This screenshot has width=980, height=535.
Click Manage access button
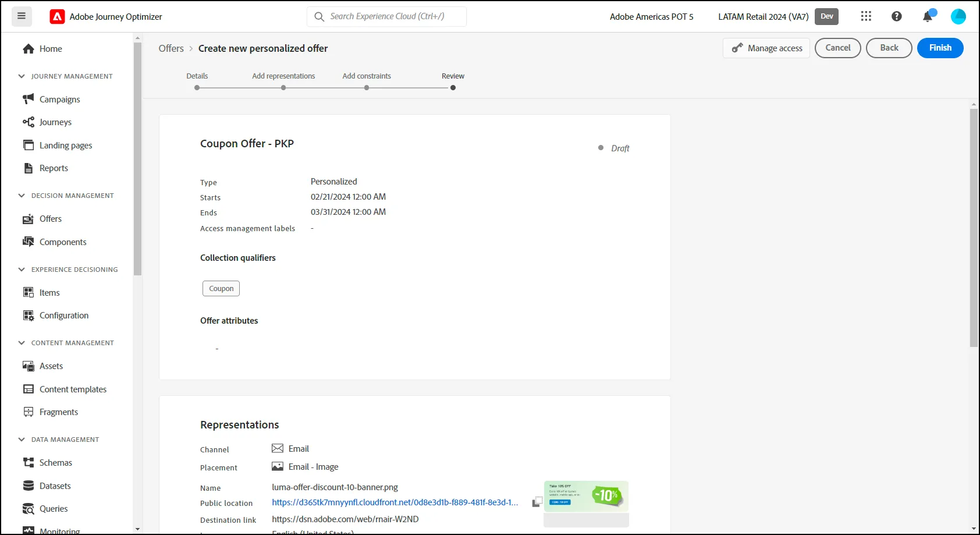click(766, 48)
